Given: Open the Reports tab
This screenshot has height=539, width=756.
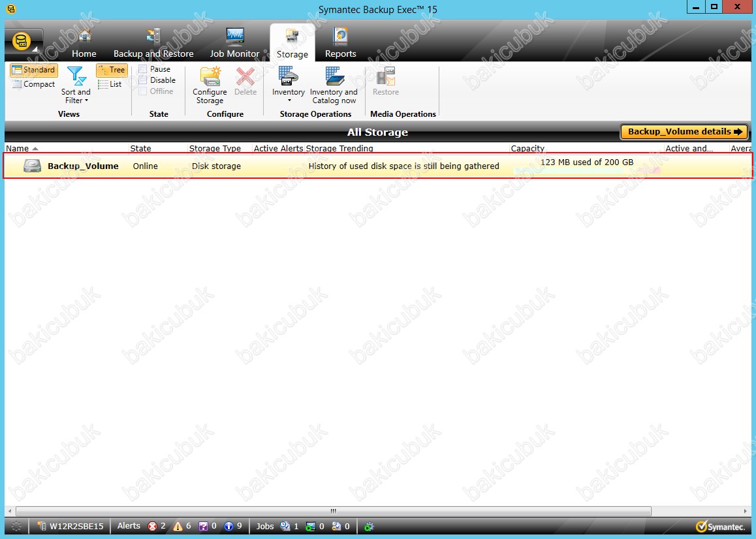Looking at the screenshot, I should (340, 43).
